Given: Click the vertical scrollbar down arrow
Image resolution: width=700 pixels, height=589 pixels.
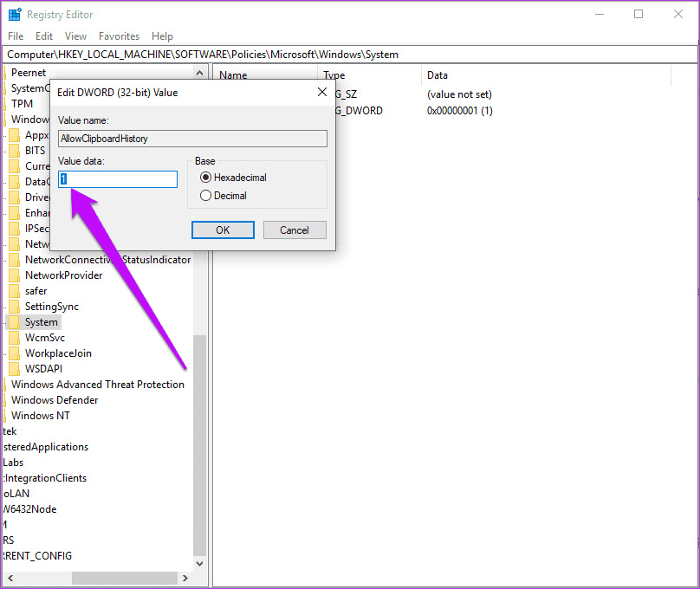Looking at the screenshot, I should (x=199, y=562).
